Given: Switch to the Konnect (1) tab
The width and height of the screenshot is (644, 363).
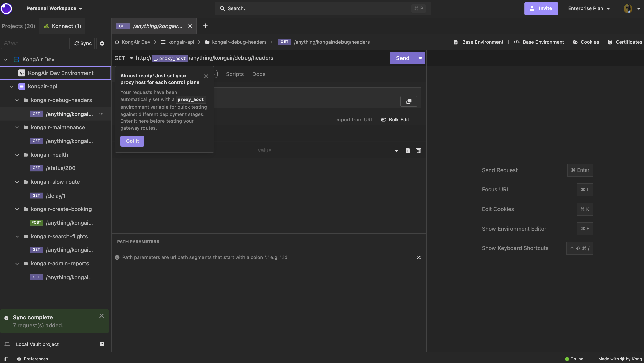Looking at the screenshot, I should tap(62, 26).
